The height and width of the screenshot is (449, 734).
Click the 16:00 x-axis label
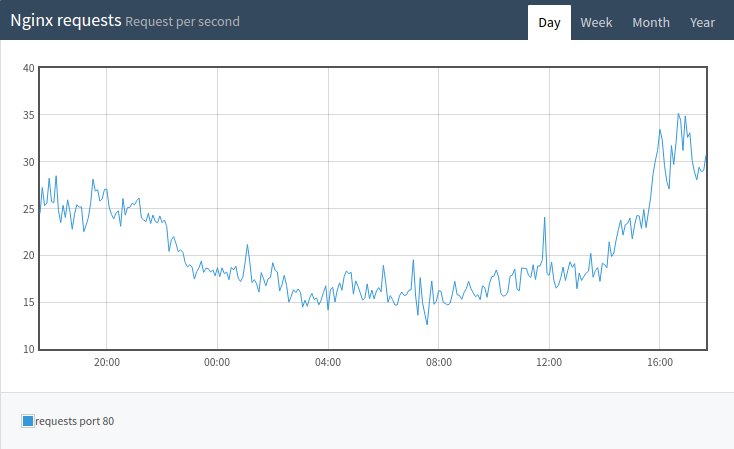[x=660, y=362]
